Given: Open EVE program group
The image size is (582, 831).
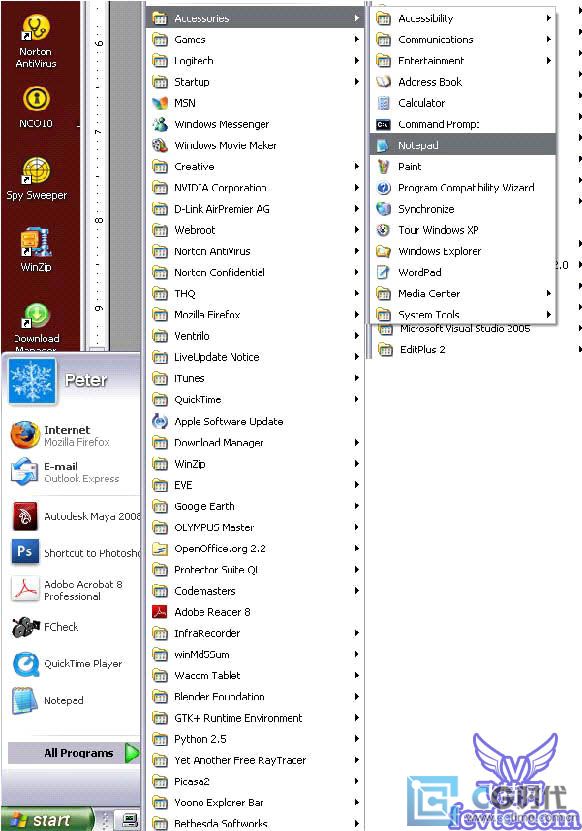Looking at the screenshot, I should tap(255, 485).
